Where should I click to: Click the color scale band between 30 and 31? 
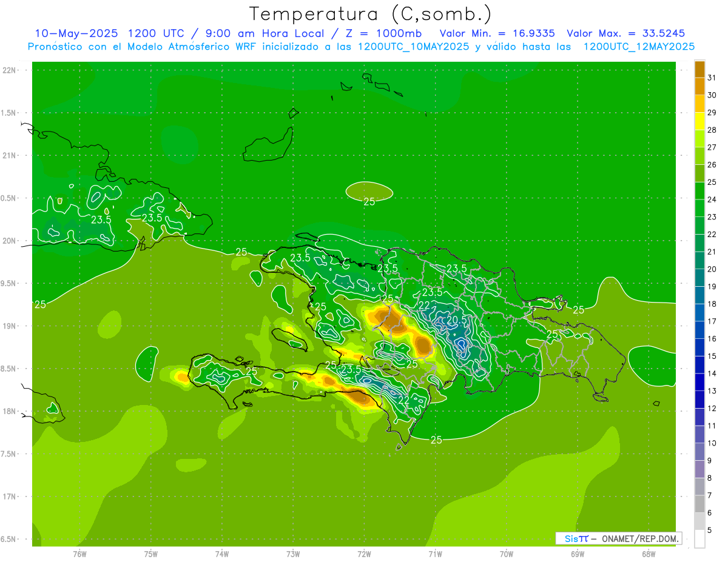699,86
